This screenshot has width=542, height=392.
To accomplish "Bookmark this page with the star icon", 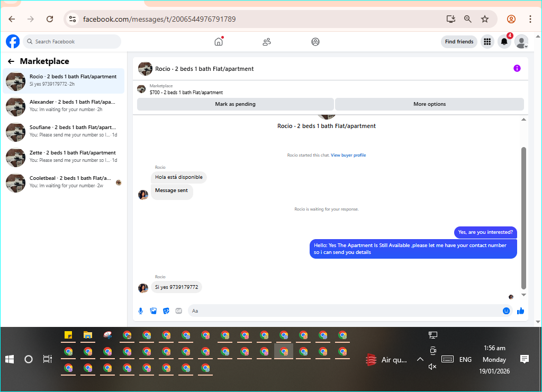I will click(485, 19).
